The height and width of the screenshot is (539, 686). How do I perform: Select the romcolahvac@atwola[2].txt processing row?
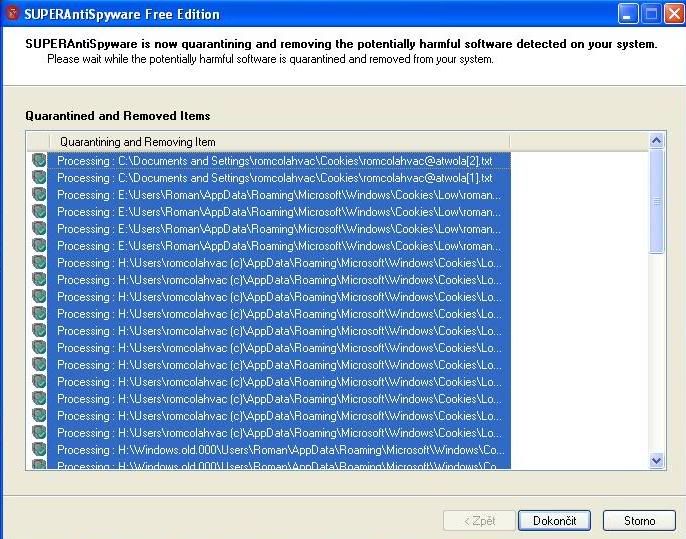(279, 161)
